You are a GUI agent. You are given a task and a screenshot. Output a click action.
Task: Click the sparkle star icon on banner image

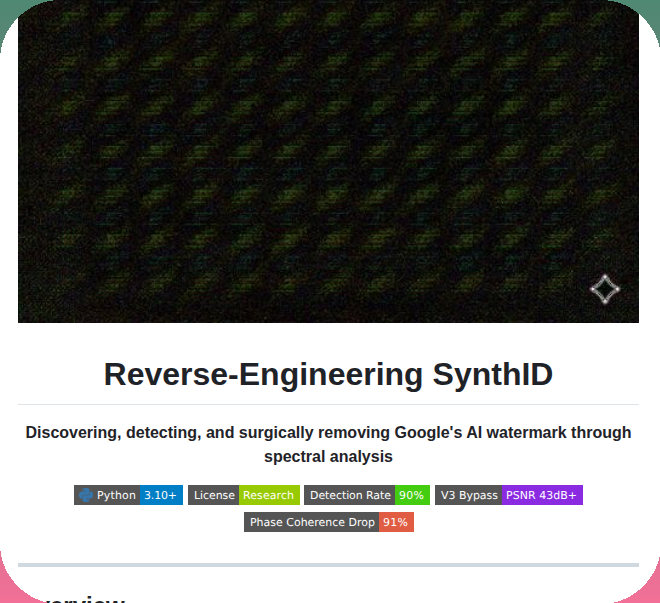tap(605, 289)
